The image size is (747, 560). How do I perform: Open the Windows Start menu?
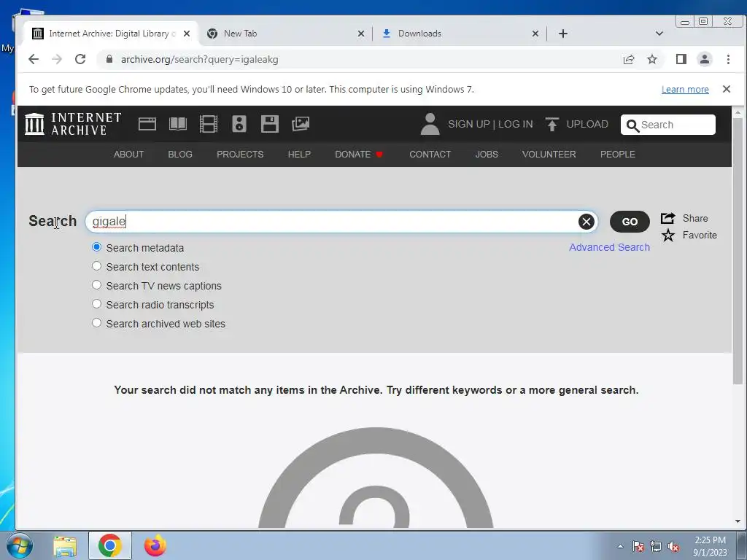tap(20, 545)
